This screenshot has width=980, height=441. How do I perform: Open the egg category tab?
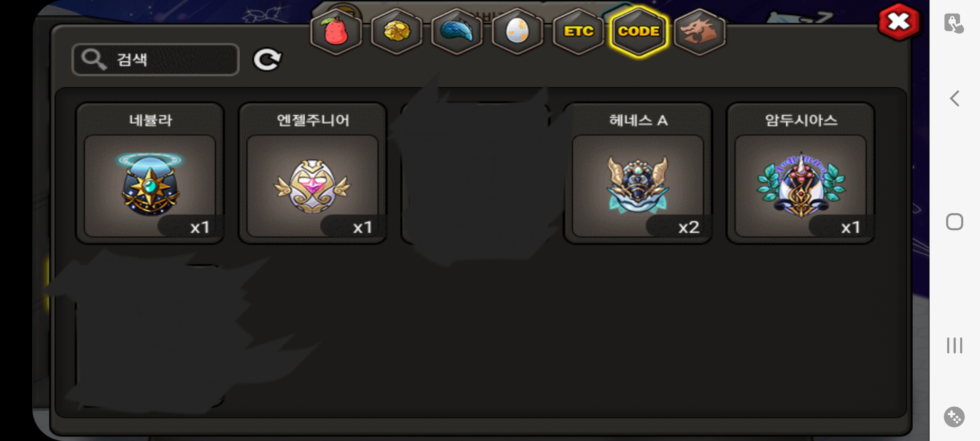click(x=517, y=31)
